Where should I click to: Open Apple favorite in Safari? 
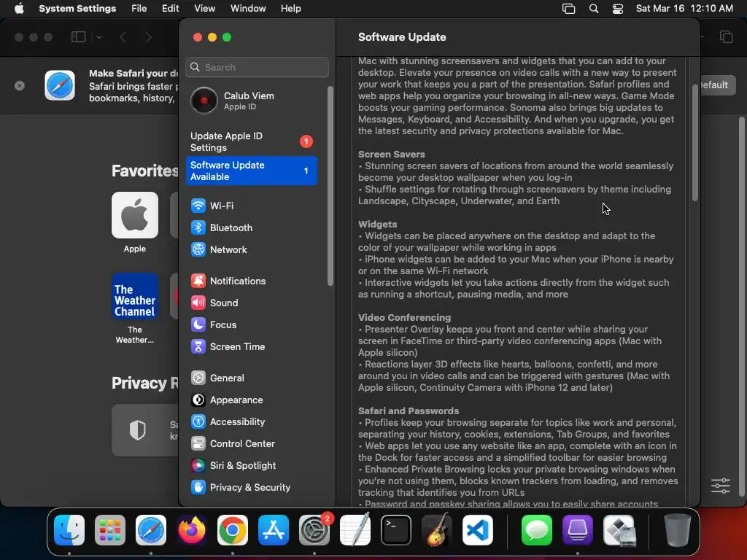point(135,222)
